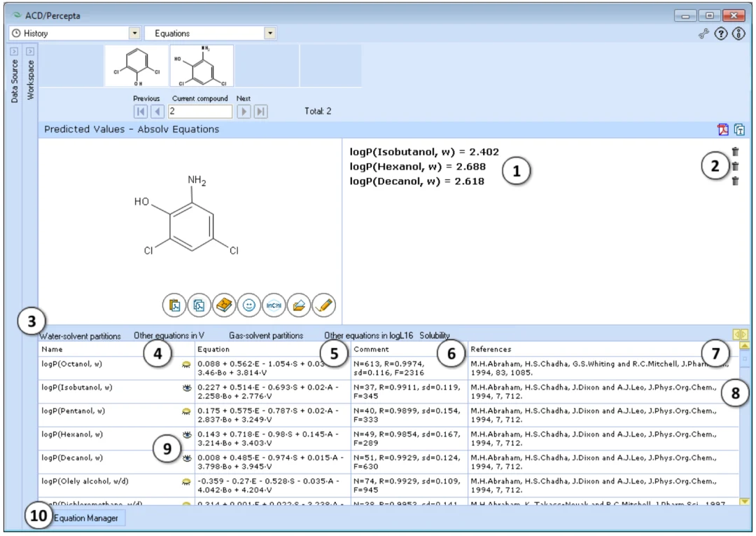Switch to Other equations in logL16 tab
This screenshot has width=756, height=536.
368,336
